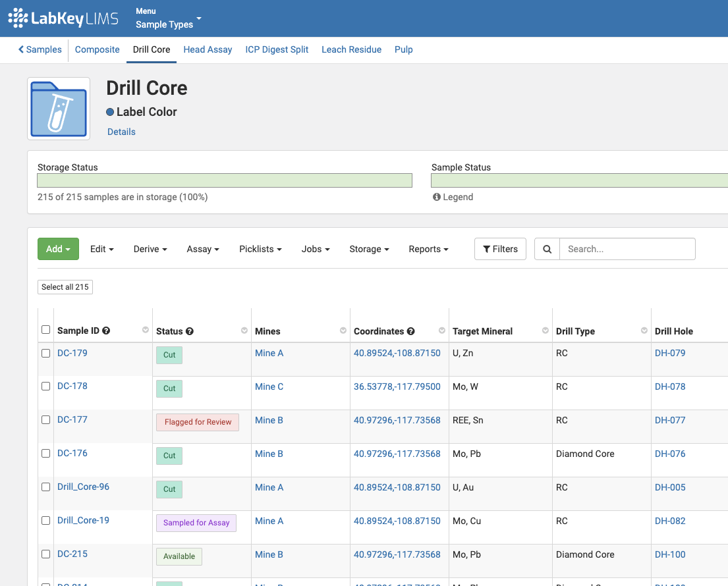
Task: Expand the Edit menu
Action: point(101,249)
